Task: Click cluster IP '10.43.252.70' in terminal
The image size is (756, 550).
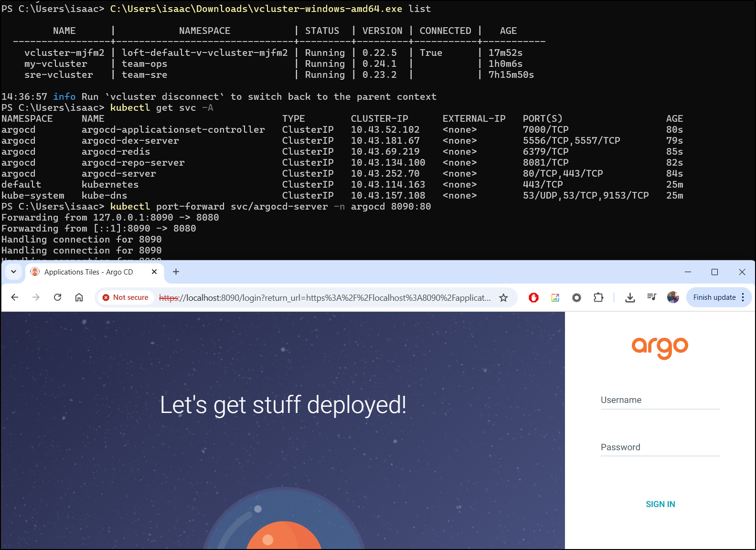Action: coord(385,174)
